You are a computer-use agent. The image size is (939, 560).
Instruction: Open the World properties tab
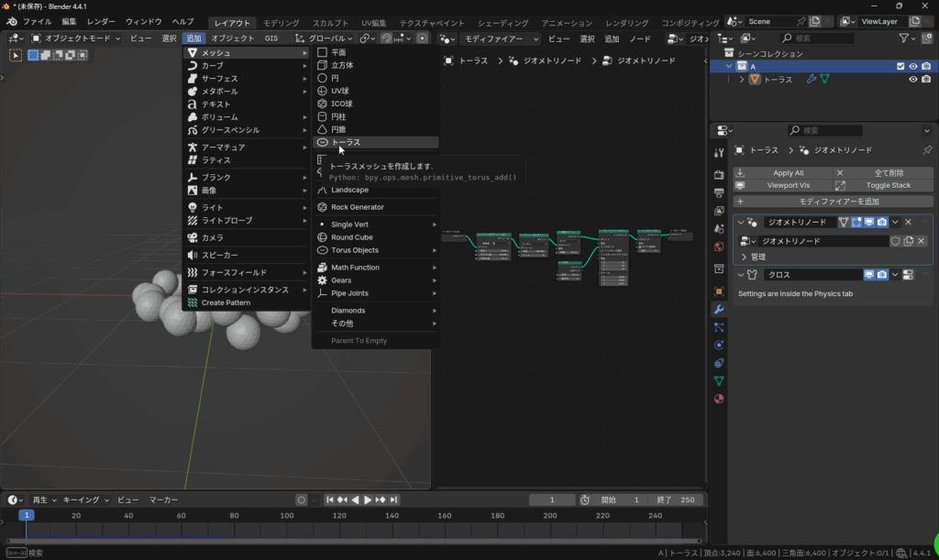719,247
